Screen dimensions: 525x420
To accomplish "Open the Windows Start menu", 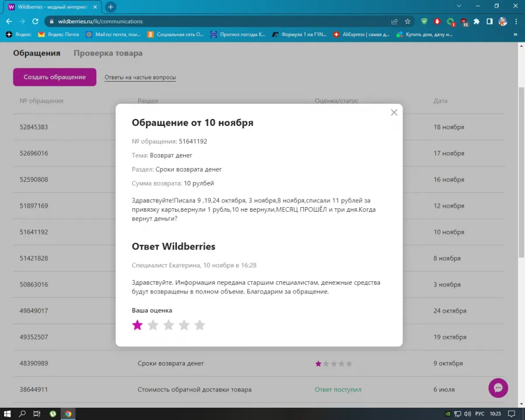I will pos(8,414).
